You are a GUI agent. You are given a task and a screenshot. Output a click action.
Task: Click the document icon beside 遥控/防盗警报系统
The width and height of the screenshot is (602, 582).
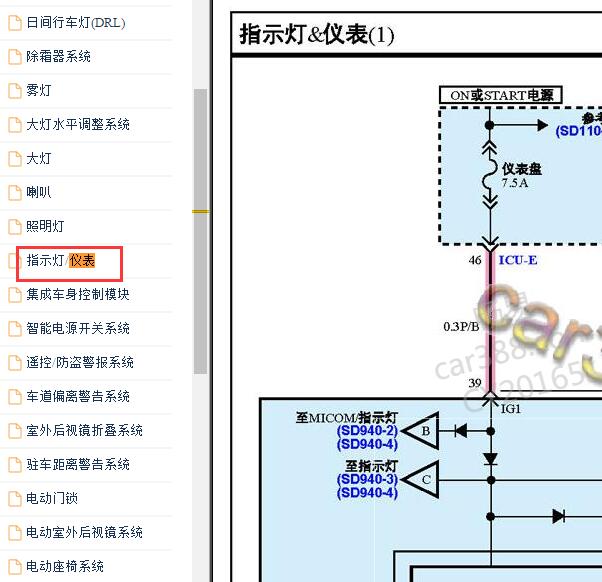pos(15,362)
